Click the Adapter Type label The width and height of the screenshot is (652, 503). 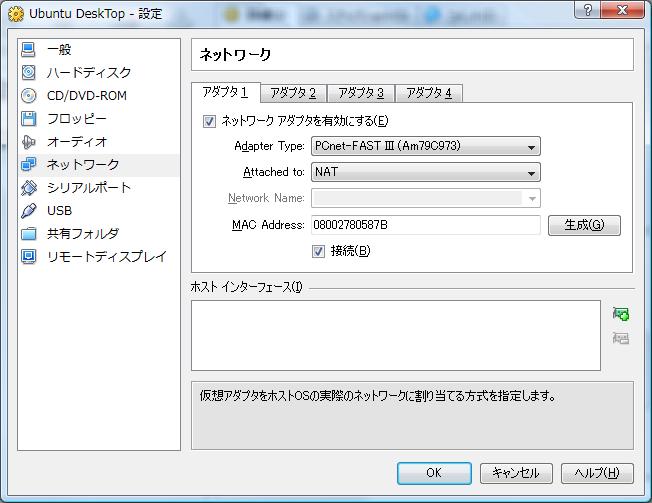coord(269,146)
